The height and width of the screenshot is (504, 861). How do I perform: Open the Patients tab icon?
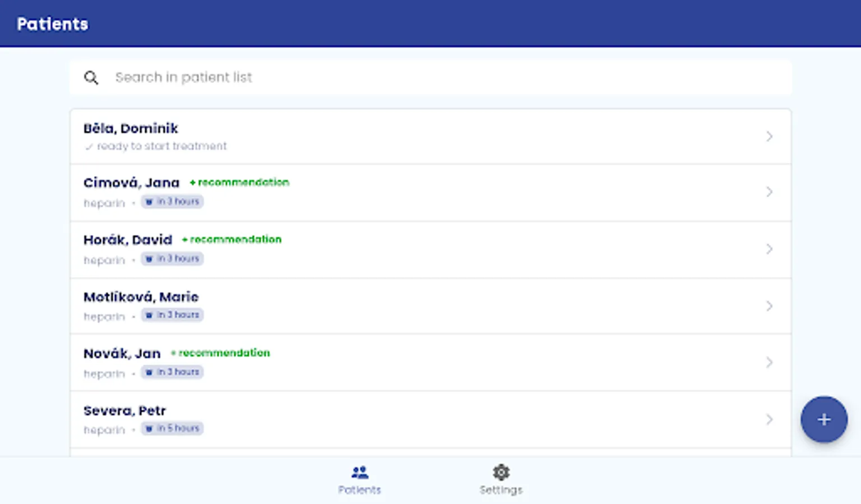(360, 473)
